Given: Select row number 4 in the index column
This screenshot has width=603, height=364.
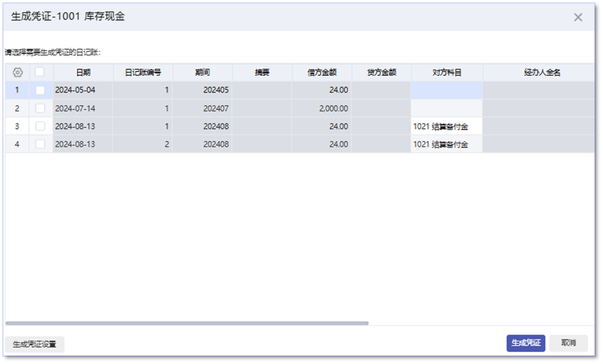Looking at the screenshot, I should (17, 144).
